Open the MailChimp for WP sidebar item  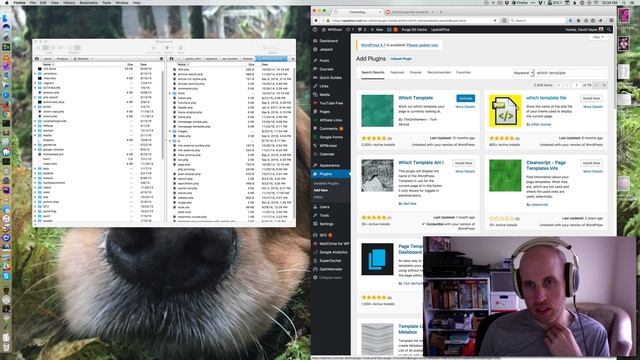tap(331, 244)
